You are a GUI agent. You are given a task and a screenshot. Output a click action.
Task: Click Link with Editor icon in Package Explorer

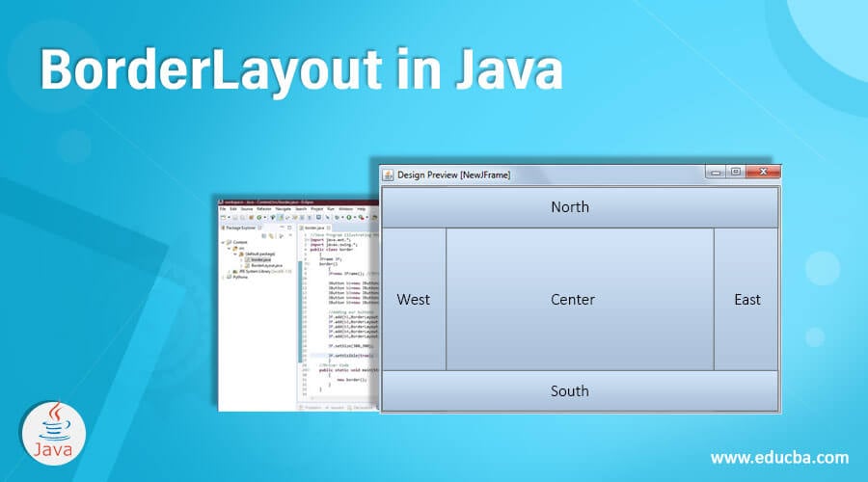271,236
